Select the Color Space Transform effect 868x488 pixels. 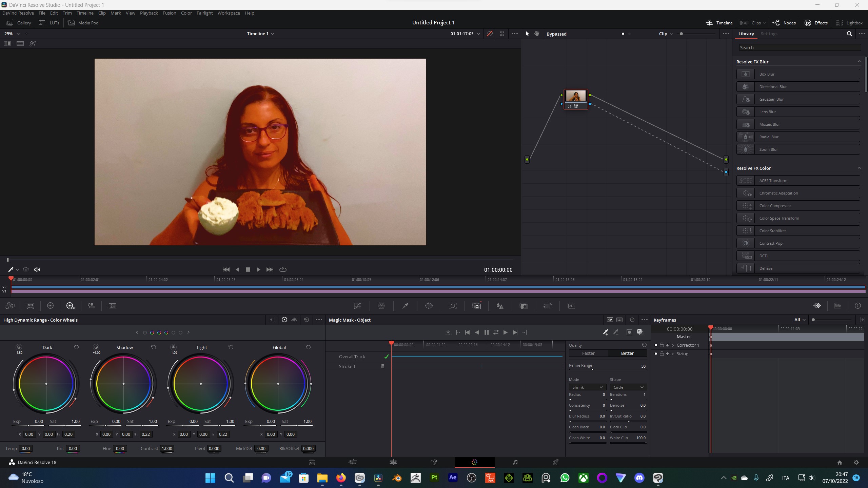tap(798, 218)
